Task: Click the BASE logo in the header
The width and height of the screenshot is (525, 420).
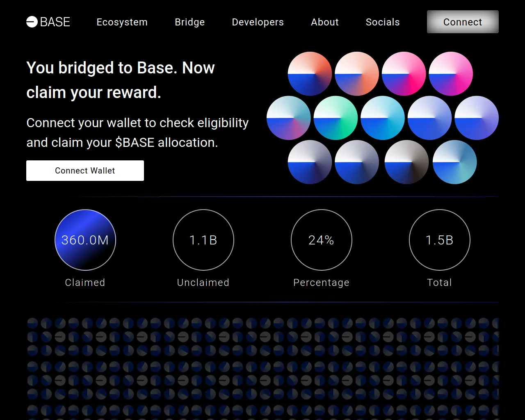Action: point(48,22)
